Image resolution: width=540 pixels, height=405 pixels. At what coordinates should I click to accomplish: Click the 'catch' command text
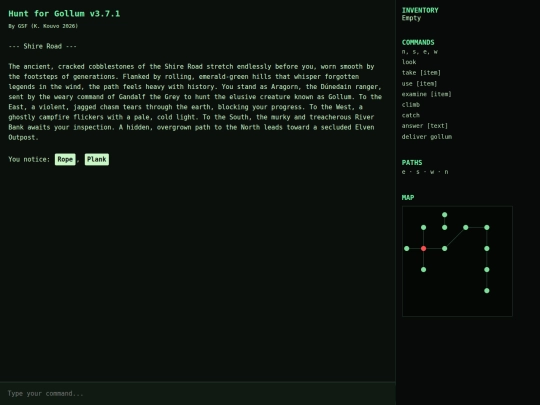[x=411, y=115]
